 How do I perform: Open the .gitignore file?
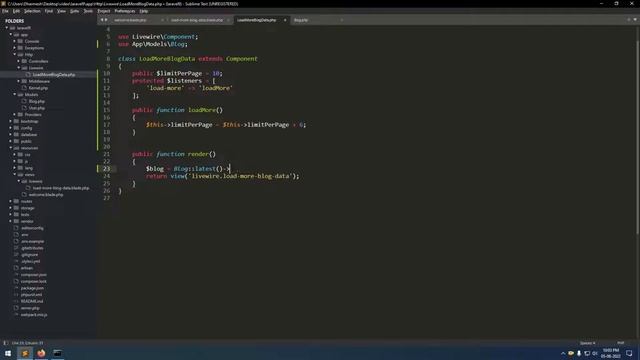(29, 255)
